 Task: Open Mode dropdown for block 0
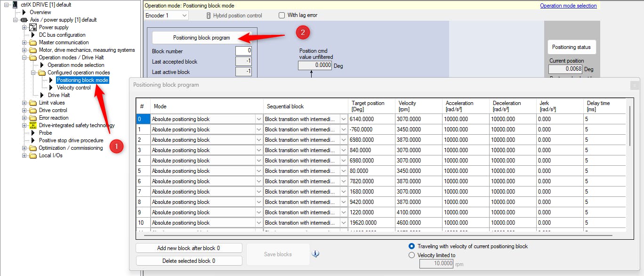[258, 119]
